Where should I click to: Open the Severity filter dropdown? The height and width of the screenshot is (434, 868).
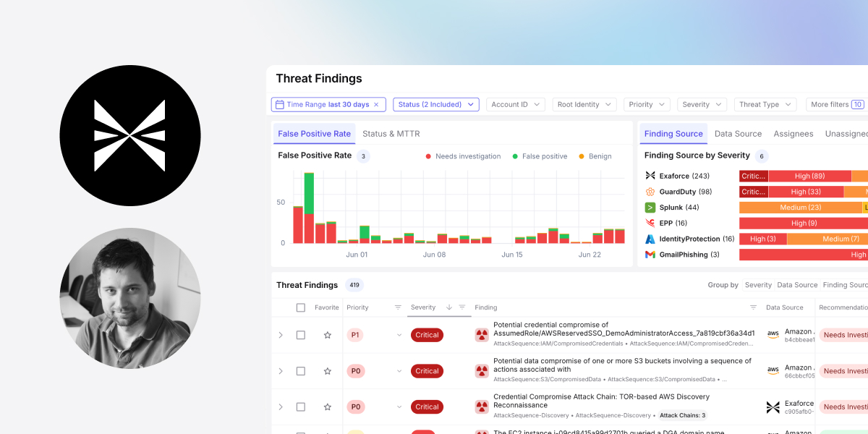[x=702, y=105]
